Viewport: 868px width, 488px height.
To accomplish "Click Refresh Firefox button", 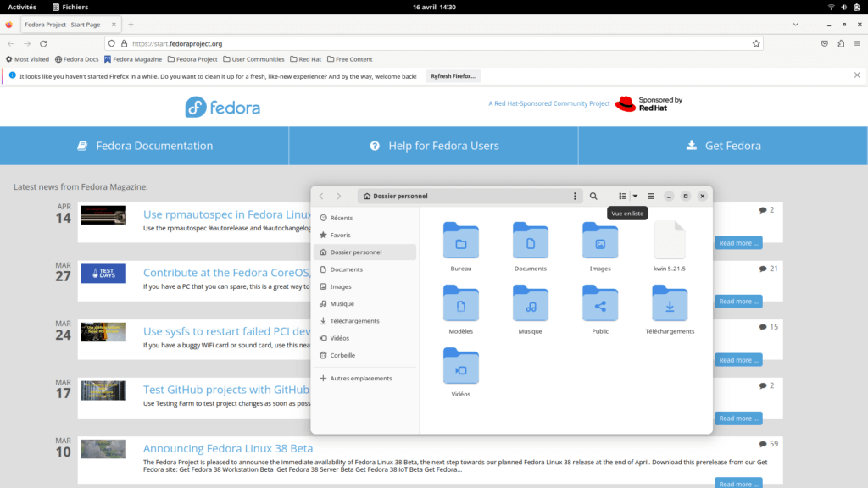I will (x=453, y=76).
